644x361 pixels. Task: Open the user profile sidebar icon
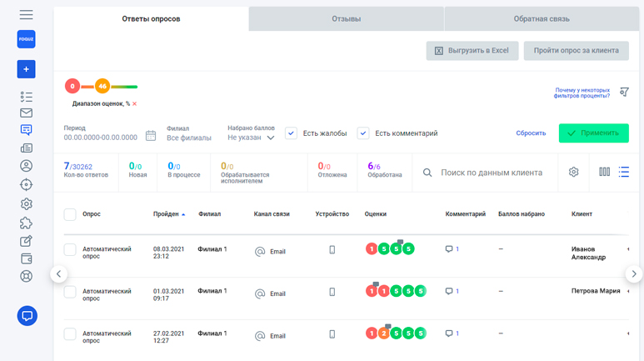click(x=26, y=166)
